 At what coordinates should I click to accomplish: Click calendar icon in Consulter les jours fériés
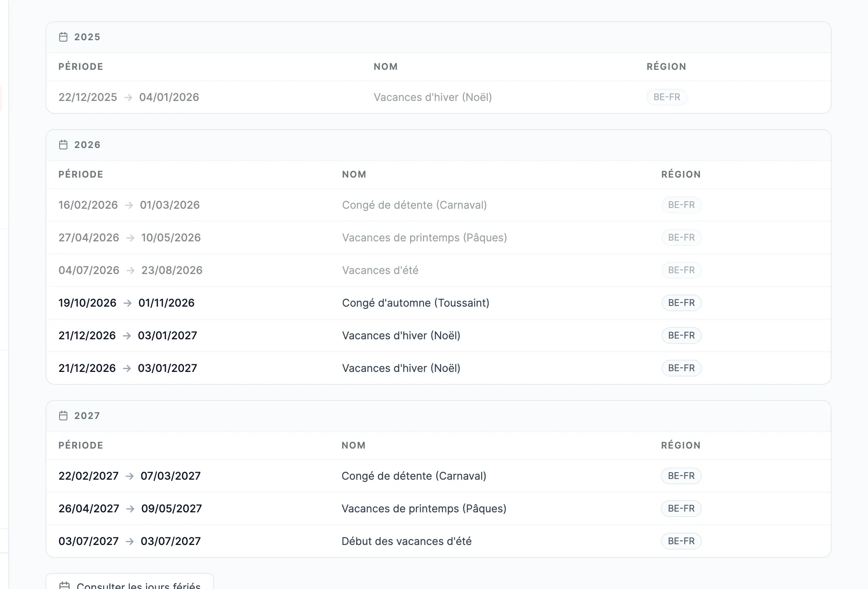click(64, 586)
